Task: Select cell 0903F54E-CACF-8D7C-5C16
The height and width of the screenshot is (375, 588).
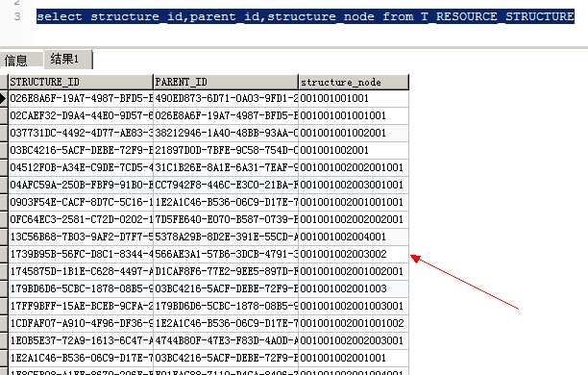Action: [x=81, y=202]
